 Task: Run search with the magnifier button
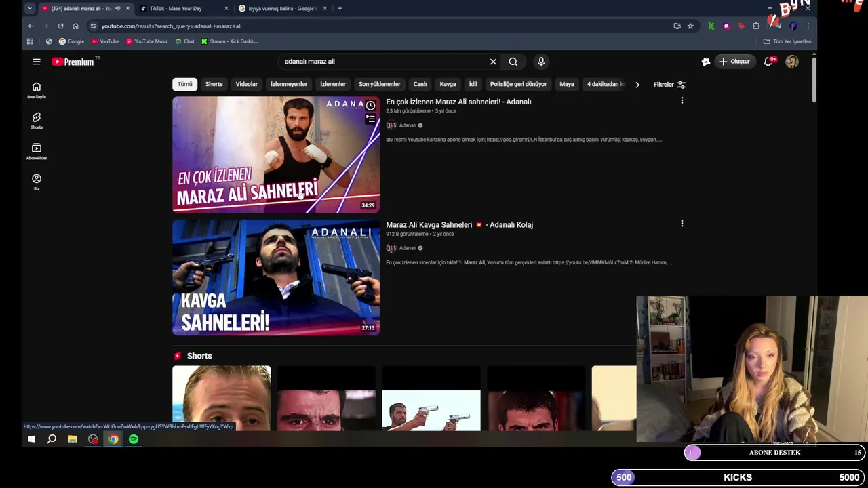pyautogui.click(x=513, y=62)
